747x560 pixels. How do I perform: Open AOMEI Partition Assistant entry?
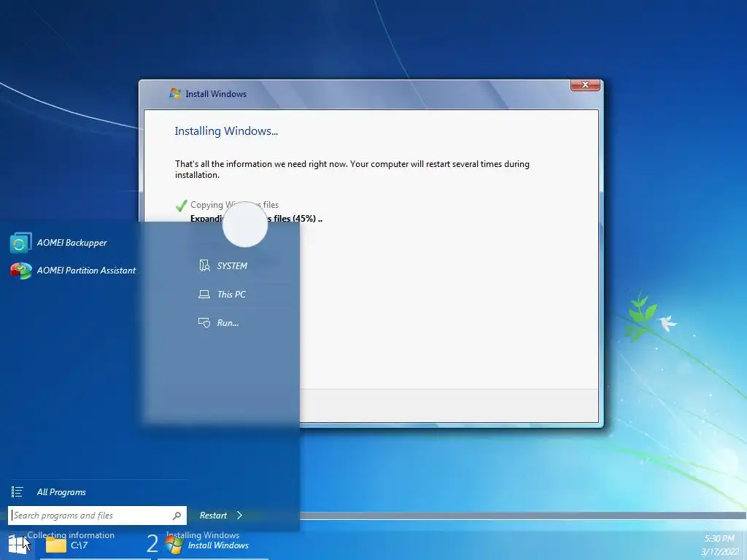(x=74, y=271)
